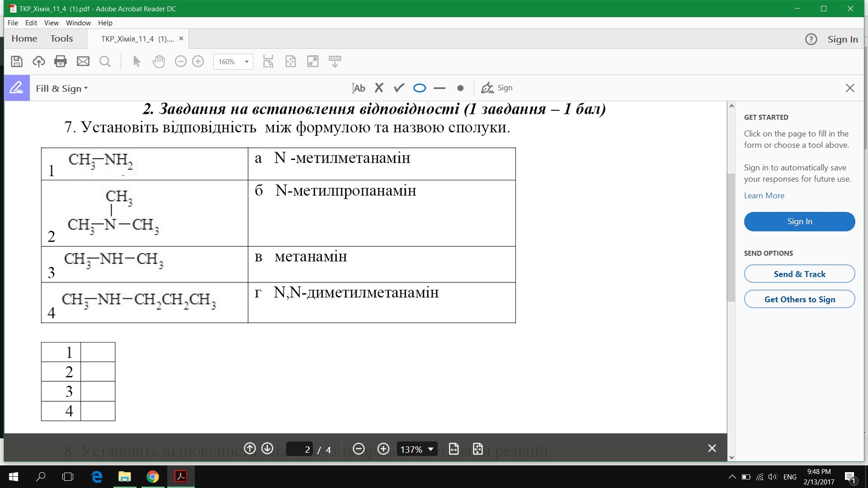
Task: Click the page number input field
Action: tap(300, 449)
